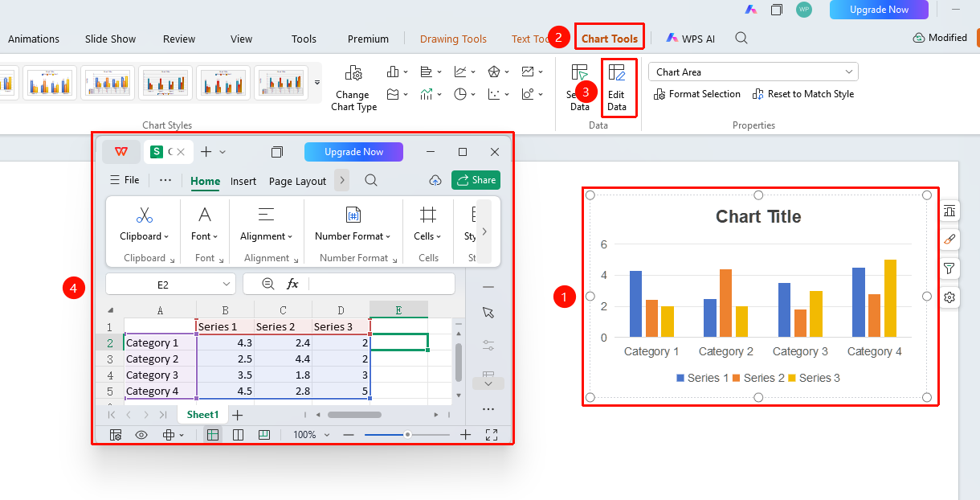Image resolution: width=980 pixels, height=500 pixels.
Task: Expand the Name Box dropdown showing E2
Action: tap(227, 285)
